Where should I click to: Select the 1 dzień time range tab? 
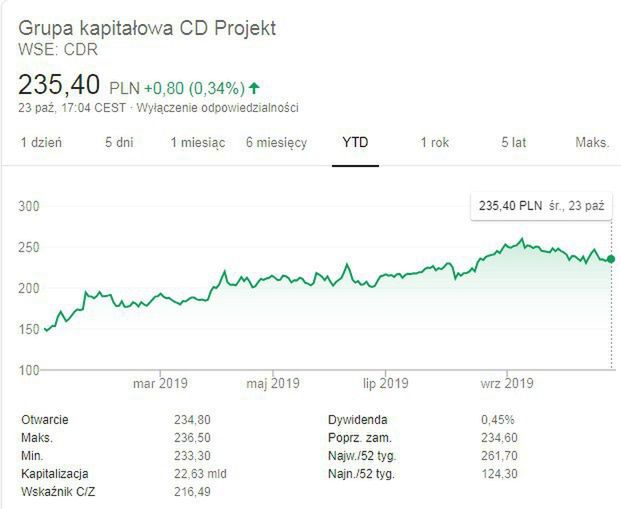(x=41, y=143)
